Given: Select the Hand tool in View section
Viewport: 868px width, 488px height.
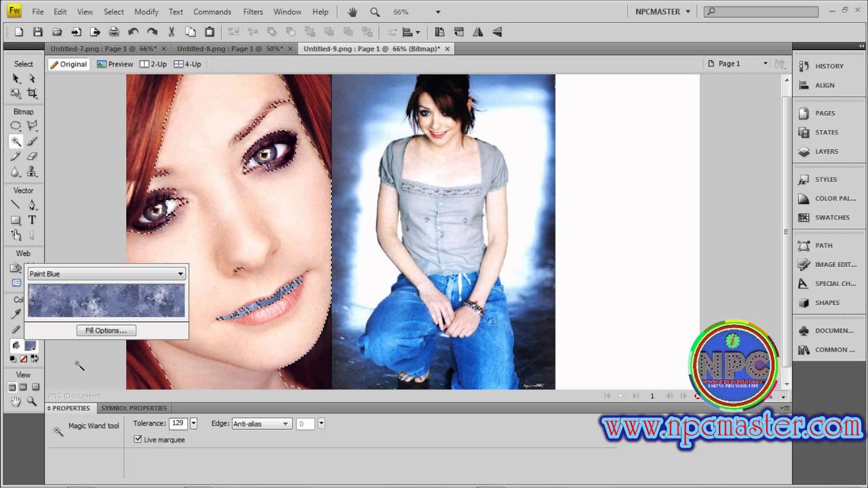Looking at the screenshot, I should pos(16,402).
